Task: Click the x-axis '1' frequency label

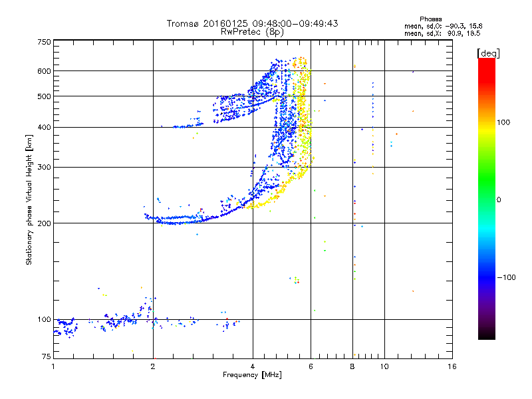Action: 53,366
